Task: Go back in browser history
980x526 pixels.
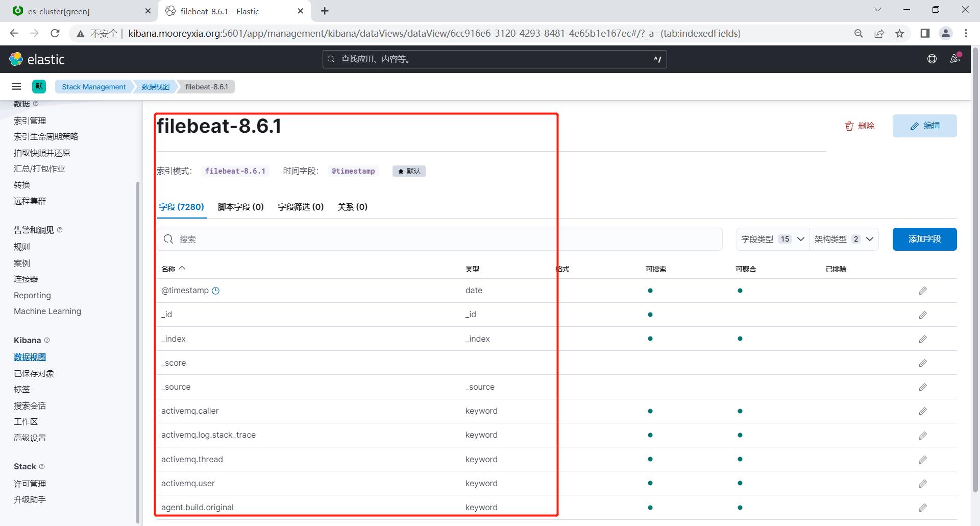Action: (x=14, y=33)
